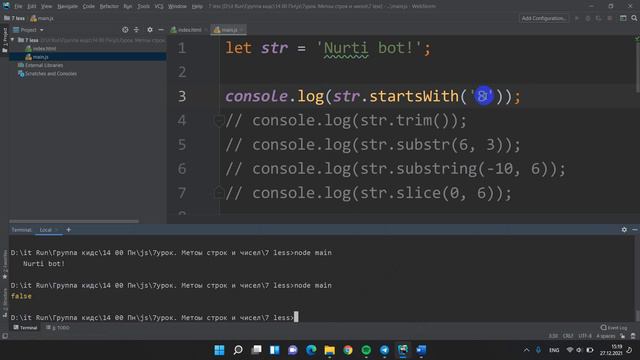Close the main.js editor tab

click(x=242, y=30)
